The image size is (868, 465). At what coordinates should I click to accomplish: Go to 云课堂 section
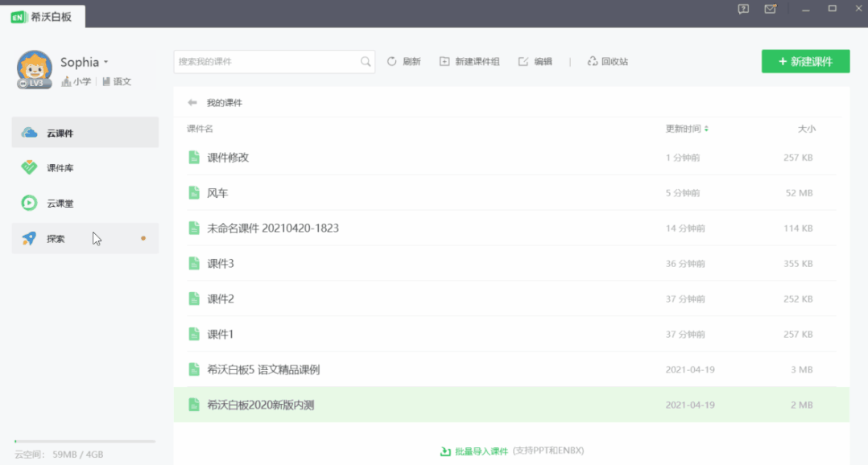click(x=85, y=204)
